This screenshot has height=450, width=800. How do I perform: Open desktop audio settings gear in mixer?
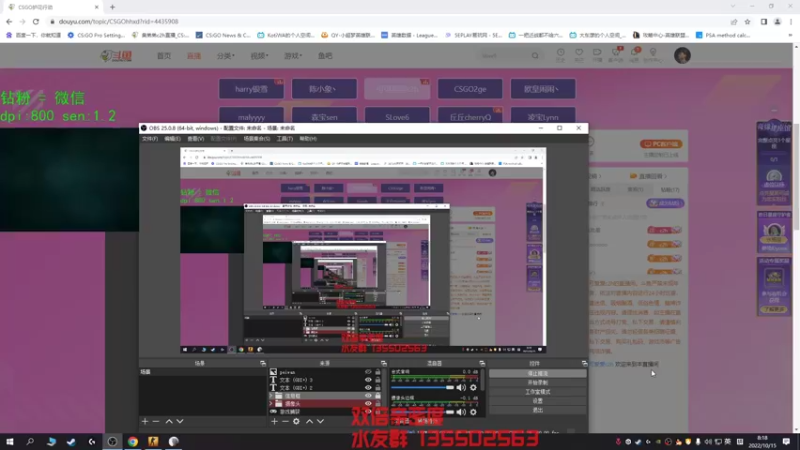(473, 388)
